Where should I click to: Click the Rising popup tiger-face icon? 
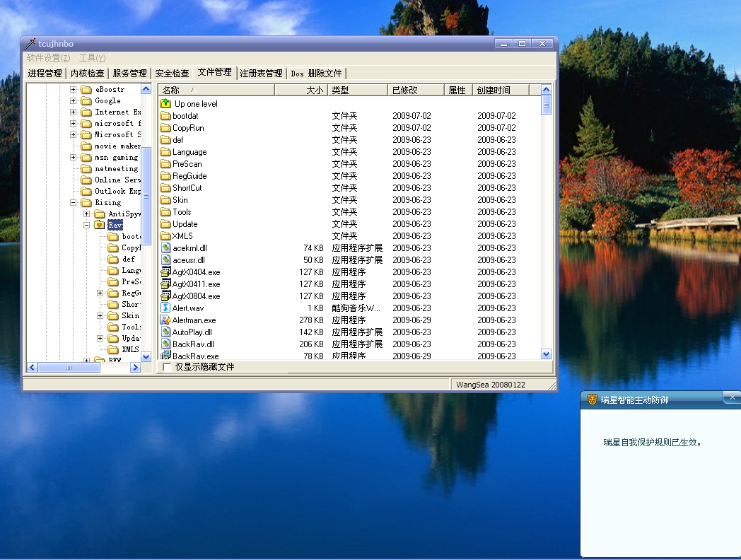click(592, 399)
